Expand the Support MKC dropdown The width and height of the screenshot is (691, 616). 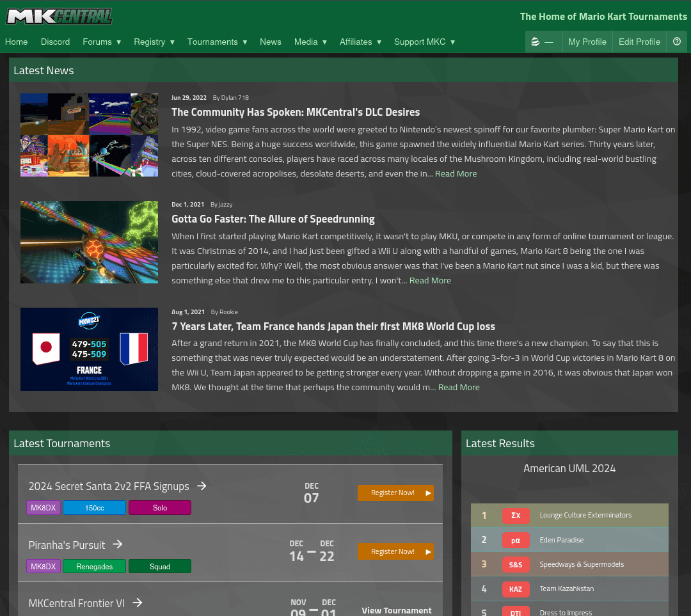pyautogui.click(x=424, y=42)
